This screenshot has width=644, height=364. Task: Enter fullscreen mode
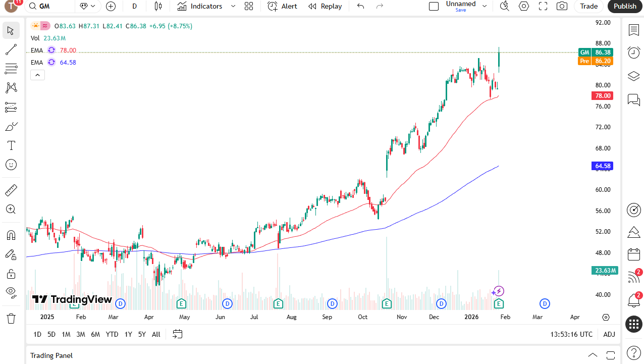(x=543, y=6)
